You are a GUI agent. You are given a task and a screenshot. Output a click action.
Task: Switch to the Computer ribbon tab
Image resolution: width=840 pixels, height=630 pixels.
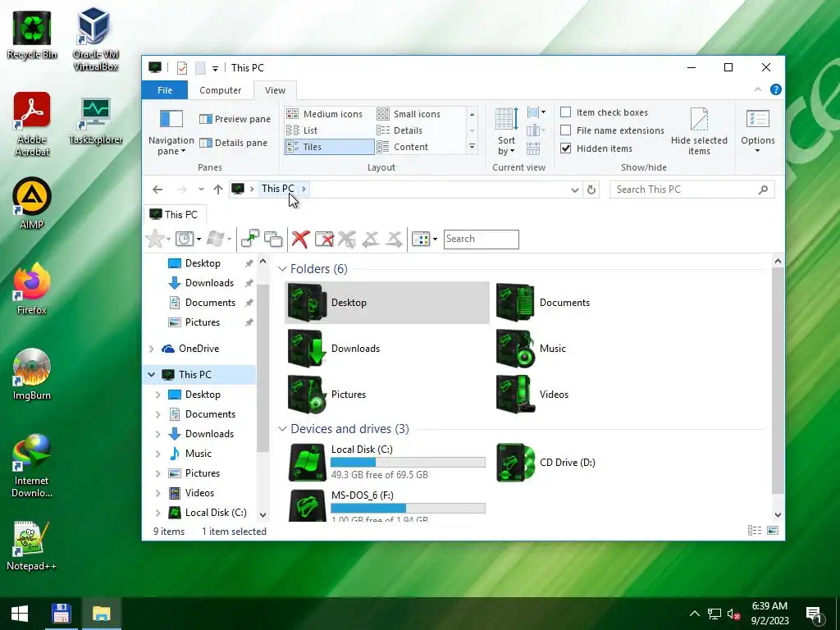(x=220, y=90)
